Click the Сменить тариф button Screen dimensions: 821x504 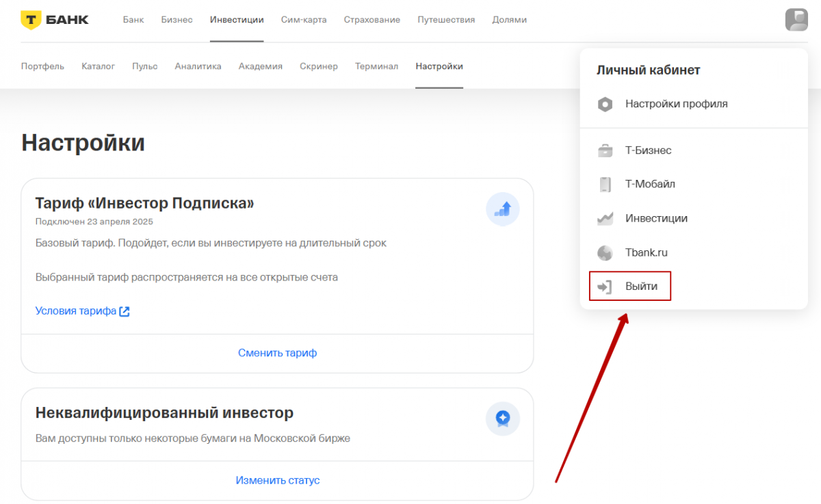point(277,353)
